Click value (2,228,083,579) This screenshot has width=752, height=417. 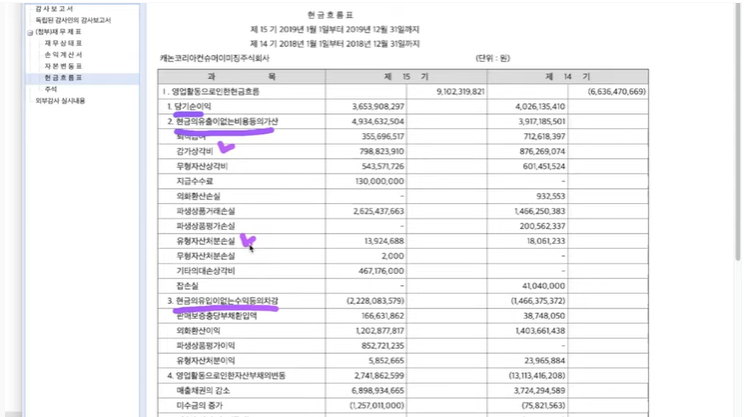click(x=375, y=301)
